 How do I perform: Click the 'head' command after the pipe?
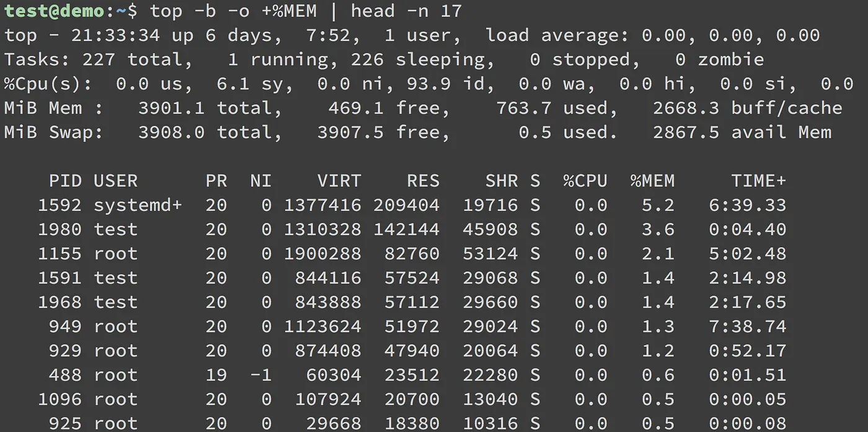coord(373,11)
